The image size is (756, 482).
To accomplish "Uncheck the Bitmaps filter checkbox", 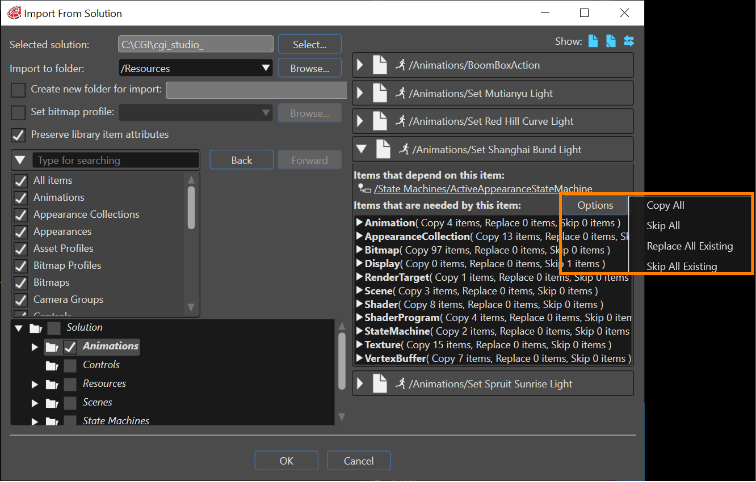I will pos(21,283).
